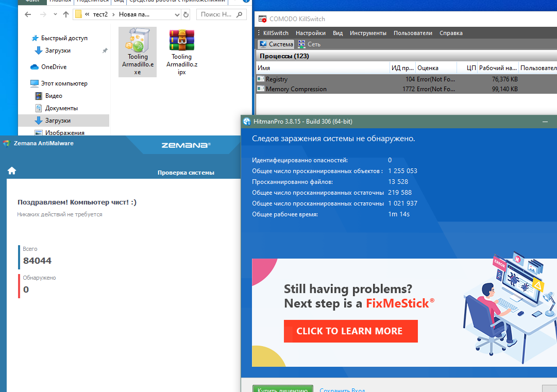Image resolution: width=557 pixels, height=392 pixels.
Task: Click Zemana home icon
Action: point(12,171)
